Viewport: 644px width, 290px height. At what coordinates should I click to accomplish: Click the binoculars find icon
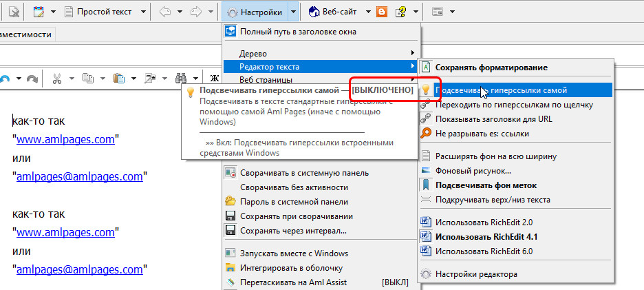point(181,78)
